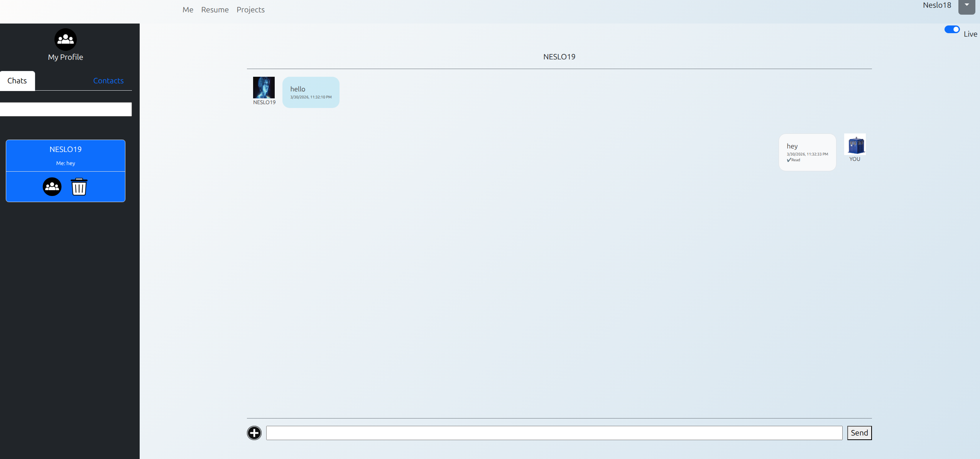Viewport: 980px width, 459px height.
Task: Click the hello message bubble
Action: [x=311, y=92]
